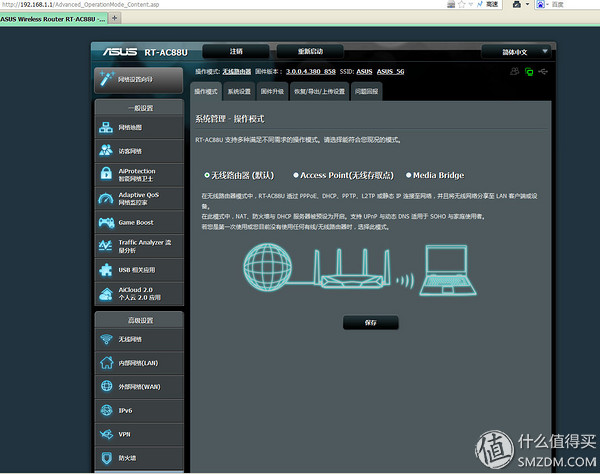Open Adaptive QoS gauge icon
The height and width of the screenshot is (474, 600).
click(x=106, y=199)
